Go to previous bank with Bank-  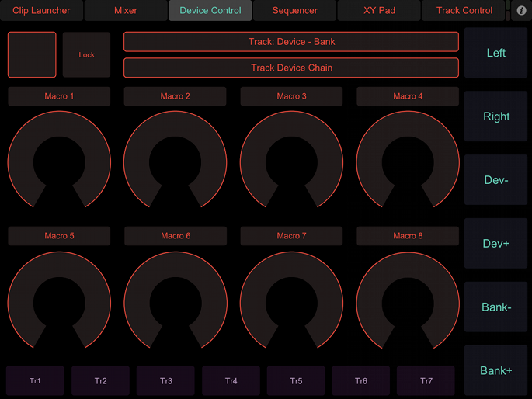pyautogui.click(x=495, y=307)
